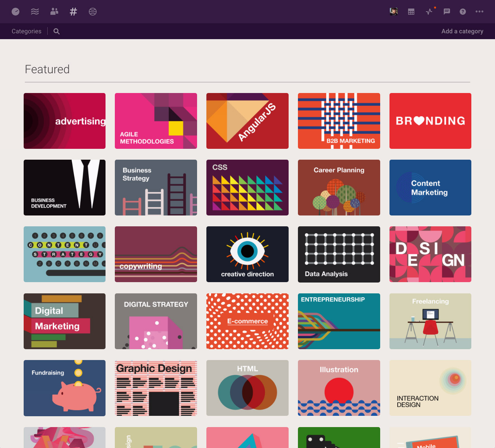The image size is (495, 448).
Task: Open the people icon
Action: [x=54, y=12]
